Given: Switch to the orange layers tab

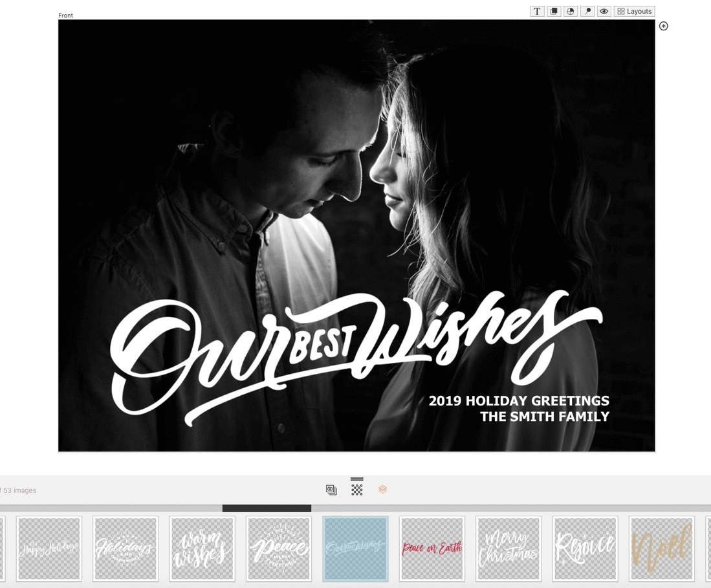Looking at the screenshot, I should click(x=383, y=489).
